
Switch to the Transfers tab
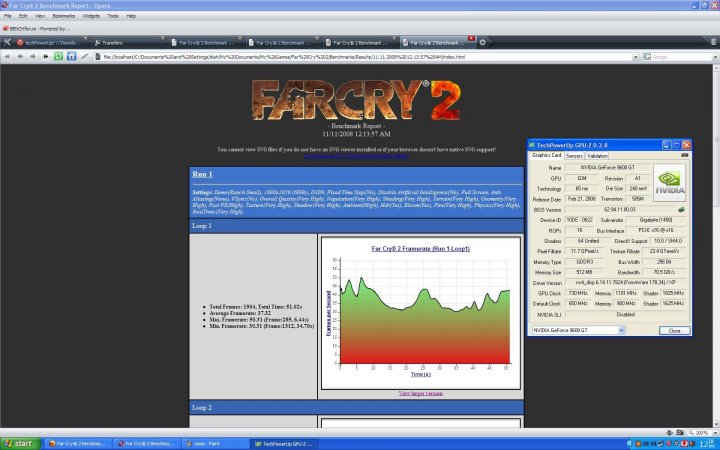(129, 42)
